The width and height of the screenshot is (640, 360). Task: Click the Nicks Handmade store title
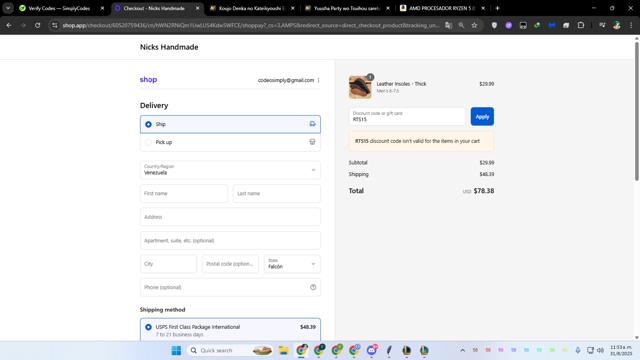click(x=169, y=47)
